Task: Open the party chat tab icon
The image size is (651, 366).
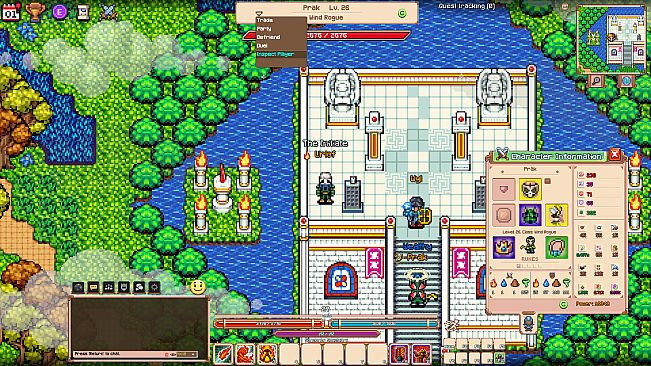Action: click(109, 287)
